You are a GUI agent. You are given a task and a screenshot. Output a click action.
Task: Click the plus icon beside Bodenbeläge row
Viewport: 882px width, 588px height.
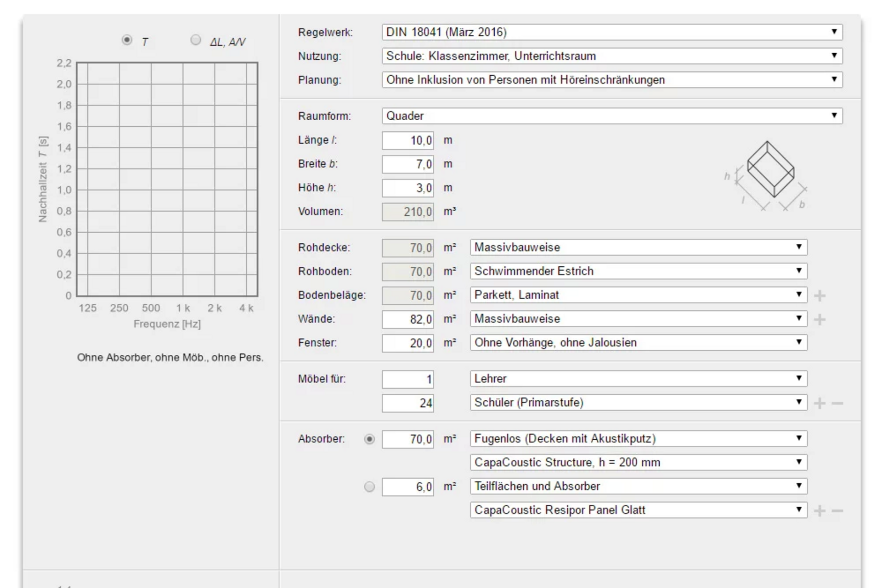point(820,296)
